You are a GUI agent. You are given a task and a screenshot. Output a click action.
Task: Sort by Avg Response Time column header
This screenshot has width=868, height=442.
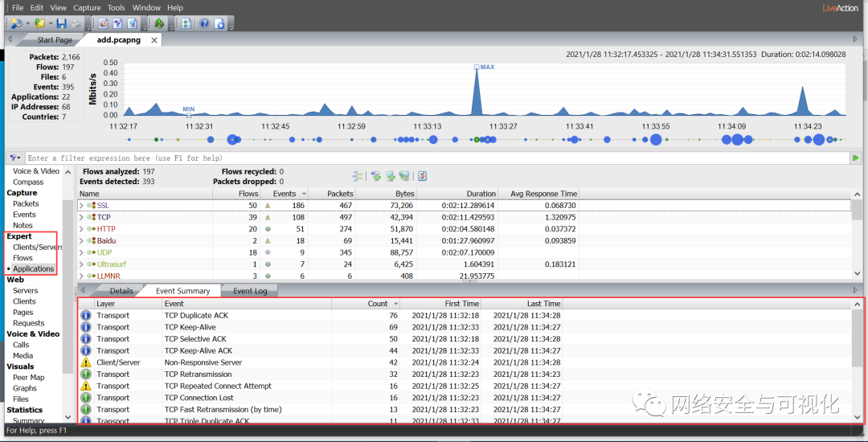click(538, 194)
